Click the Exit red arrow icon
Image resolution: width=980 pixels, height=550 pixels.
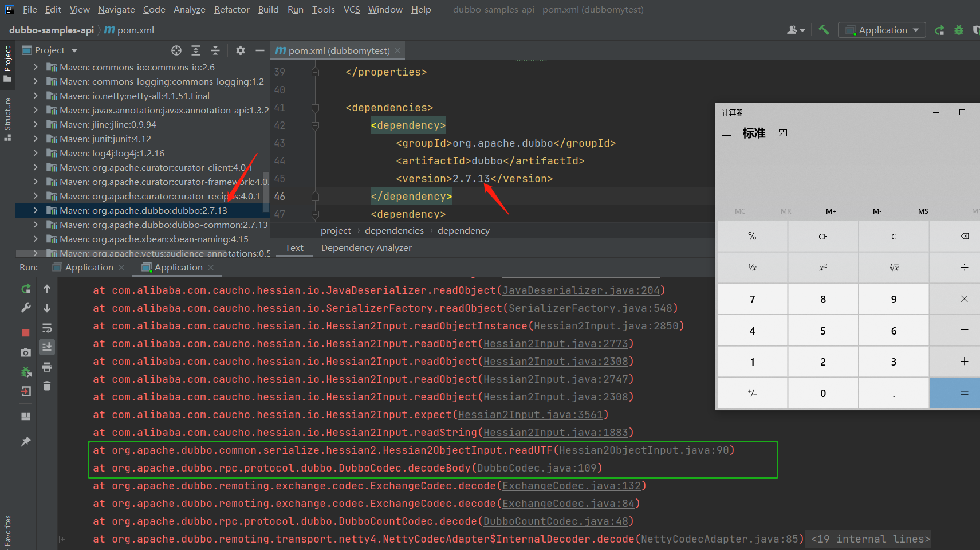pyautogui.click(x=26, y=391)
